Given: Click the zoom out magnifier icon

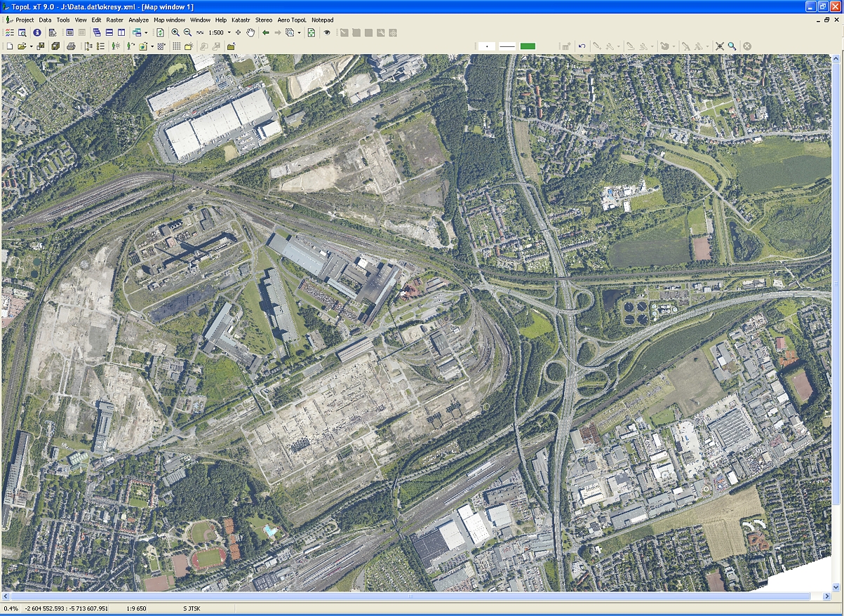Looking at the screenshot, I should click(x=187, y=33).
